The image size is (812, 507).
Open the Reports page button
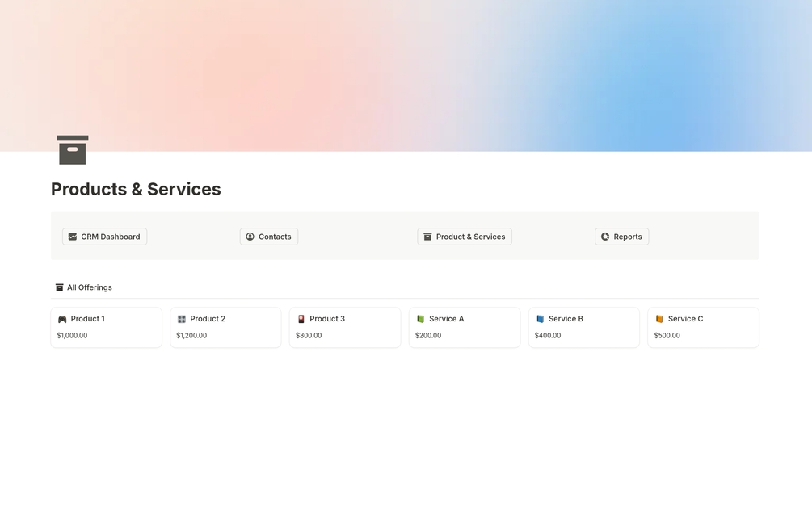coord(621,237)
